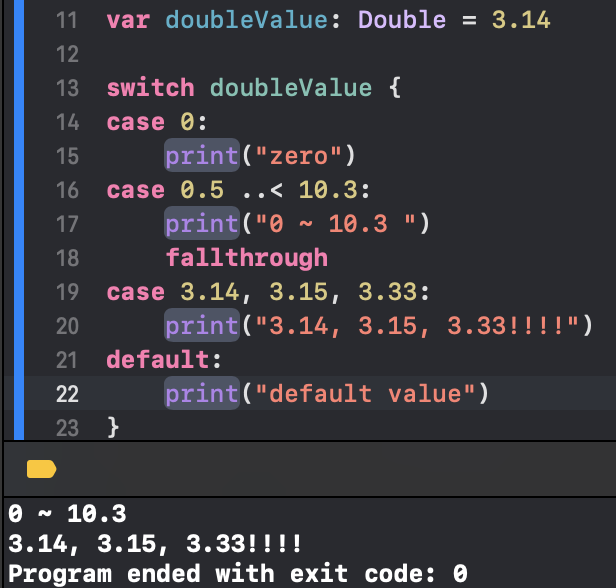Click the 'case' keyword on line 19

pyautogui.click(x=136, y=292)
